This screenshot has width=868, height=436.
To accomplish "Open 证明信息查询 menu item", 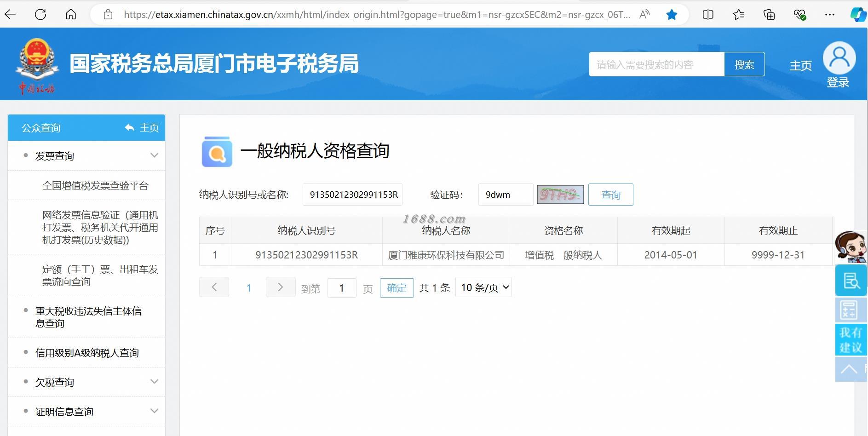I will point(64,412).
